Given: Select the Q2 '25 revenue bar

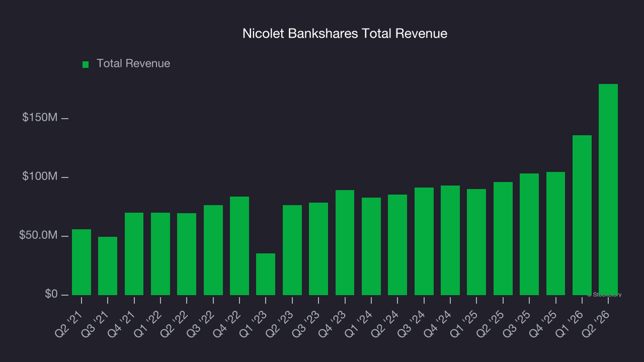Looking at the screenshot, I should click(x=503, y=238).
